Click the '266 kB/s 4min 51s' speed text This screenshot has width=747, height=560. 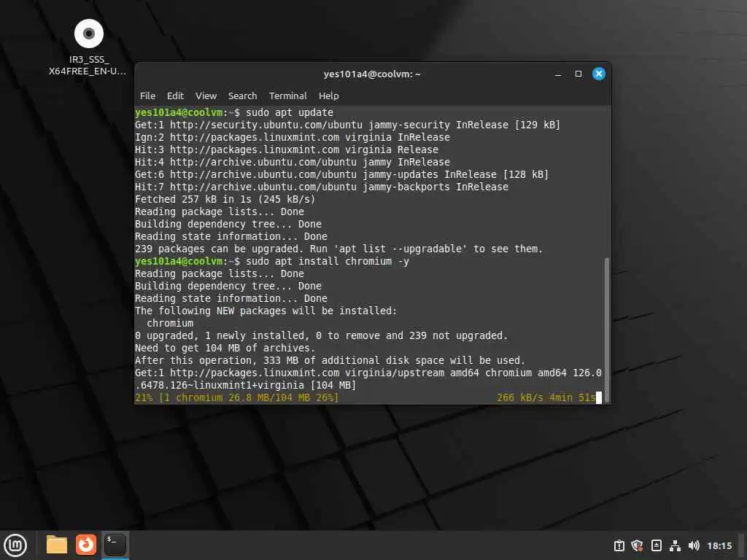tap(546, 397)
